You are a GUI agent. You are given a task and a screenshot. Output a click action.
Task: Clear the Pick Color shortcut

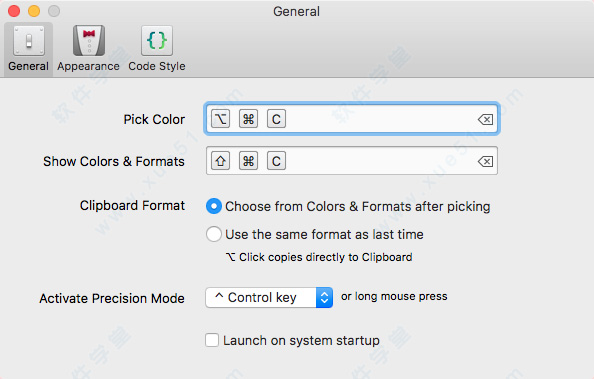click(485, 119)
